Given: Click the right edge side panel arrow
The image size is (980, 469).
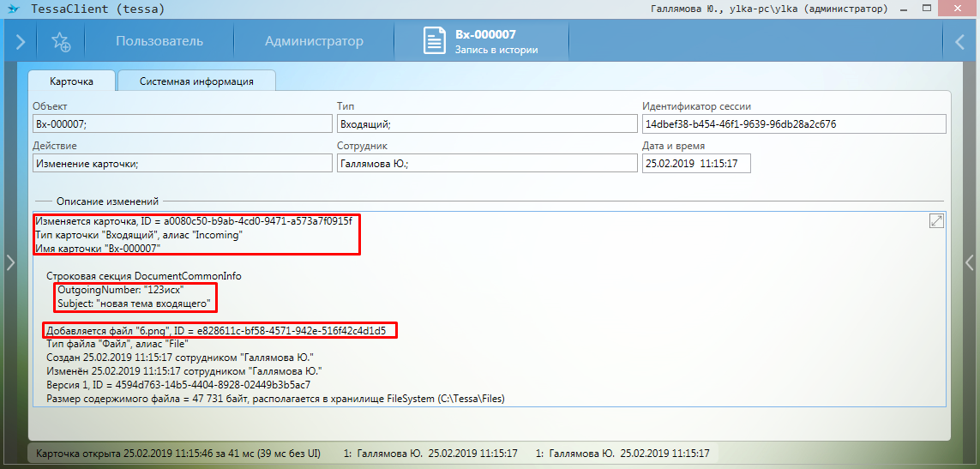Looking at the screenshot, I should coord(970,263).
